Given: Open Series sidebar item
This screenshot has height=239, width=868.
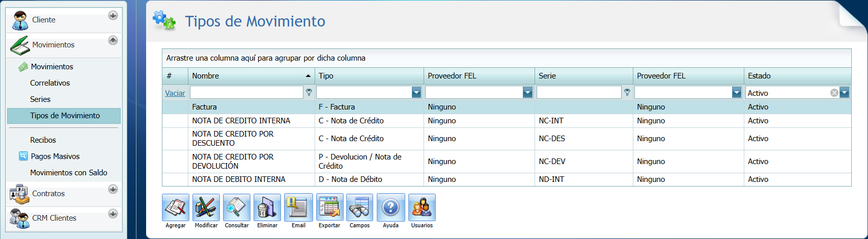Looking at the screenshot, I should click(x=40, y=99).
